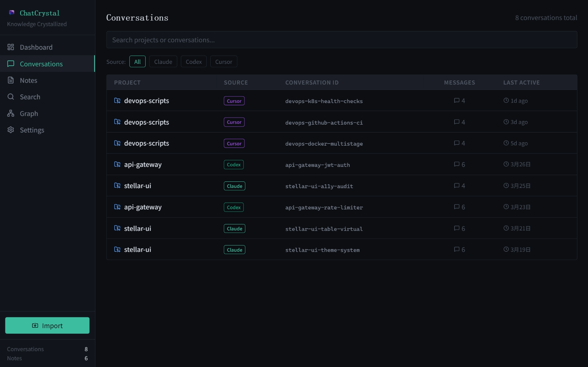Click the ChatCrystal logo icon

point(11,13)
